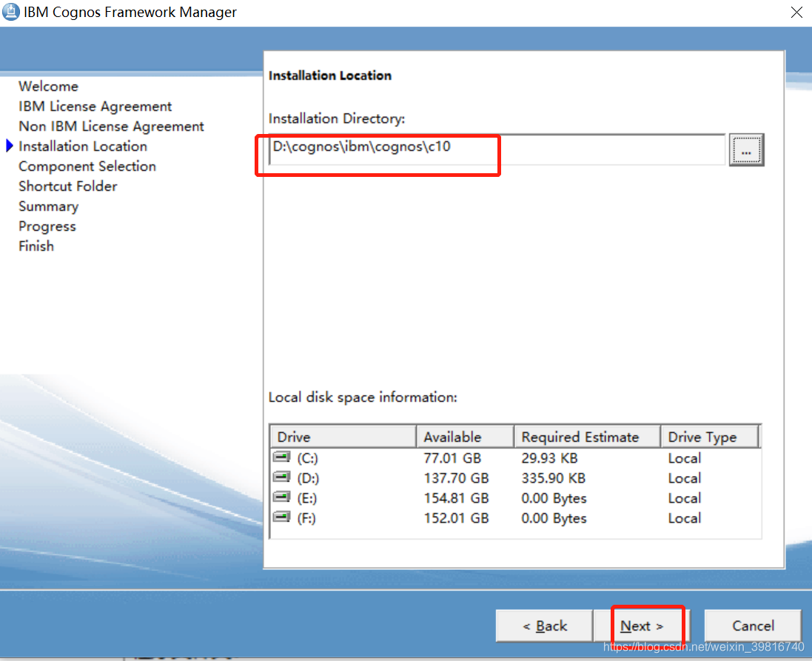Click the 29.93 KB required estimate
The image size is (812, 661).
tap(549, 458)
